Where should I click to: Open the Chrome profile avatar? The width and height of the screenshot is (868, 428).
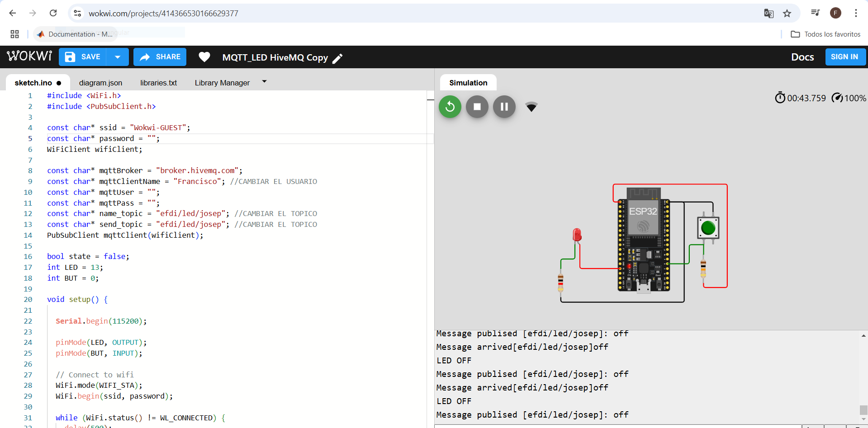point(835,13)
